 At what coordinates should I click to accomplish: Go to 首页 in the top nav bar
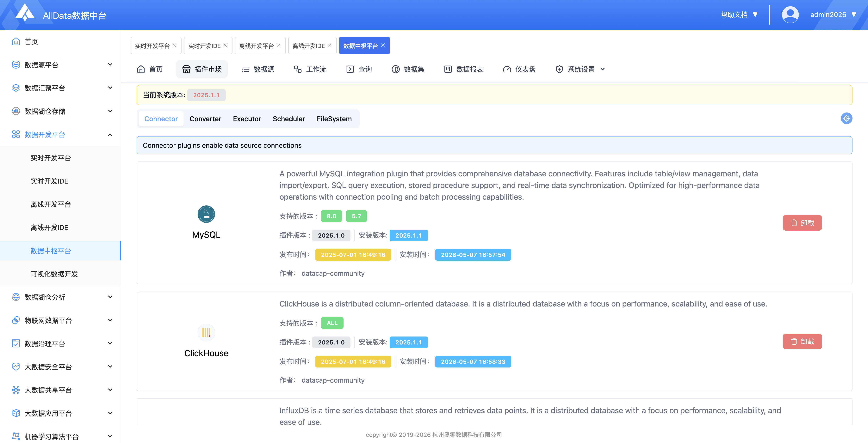coord(150,69)
